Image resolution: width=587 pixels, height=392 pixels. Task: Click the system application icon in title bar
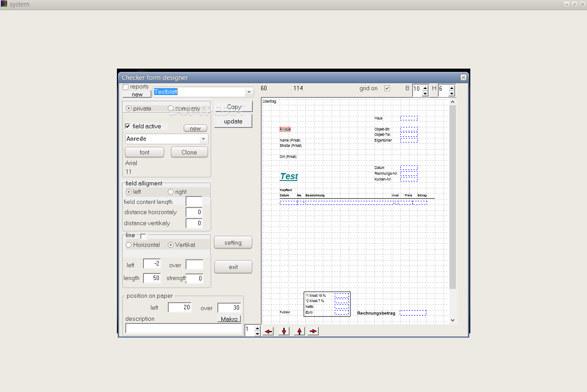tap(4, 4)
